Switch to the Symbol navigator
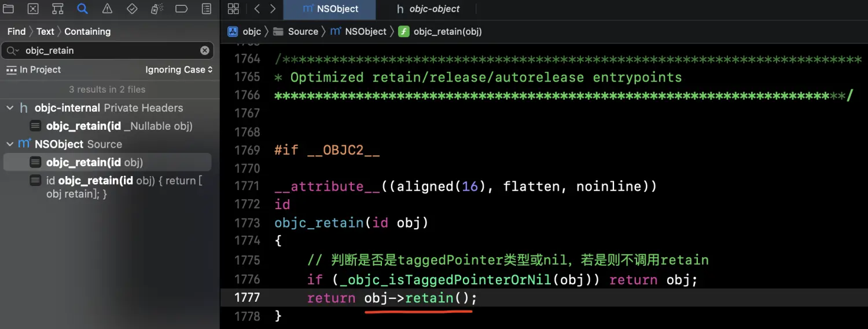This screenshot has width=868, height=329. click(58, 9)
